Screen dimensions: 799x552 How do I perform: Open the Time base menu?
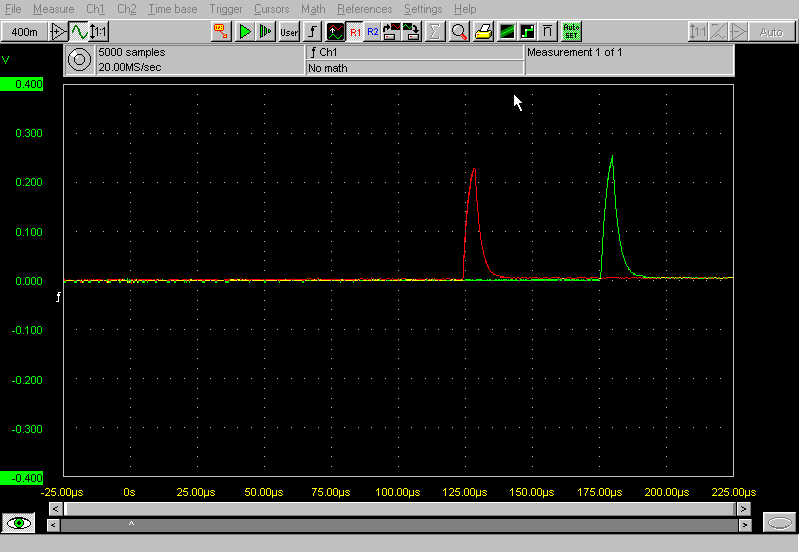pyautogui.click(x=172, y=9)
